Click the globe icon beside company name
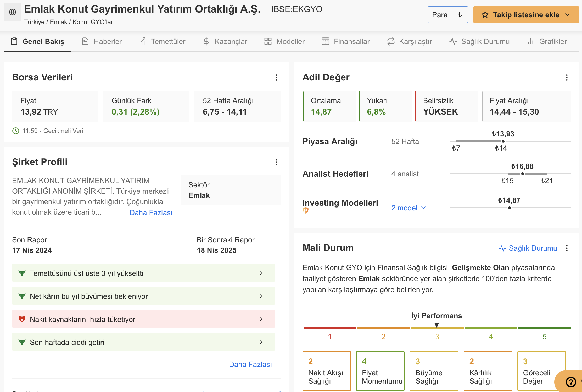The width and height of the screenshot is (582, 392). point(12,12)
